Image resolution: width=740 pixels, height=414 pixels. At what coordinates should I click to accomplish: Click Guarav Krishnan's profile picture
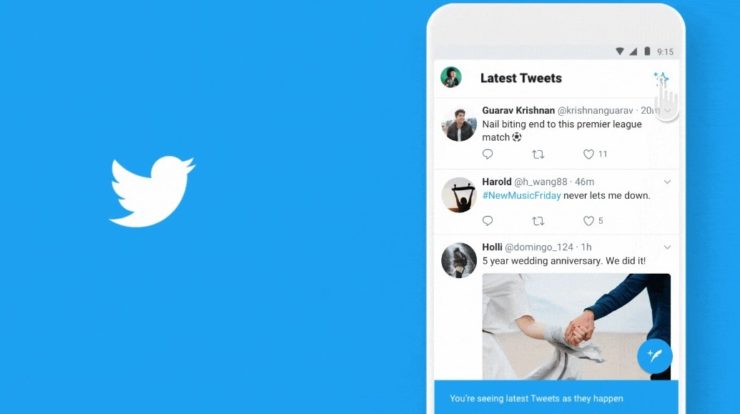click(x=459, y=124)
